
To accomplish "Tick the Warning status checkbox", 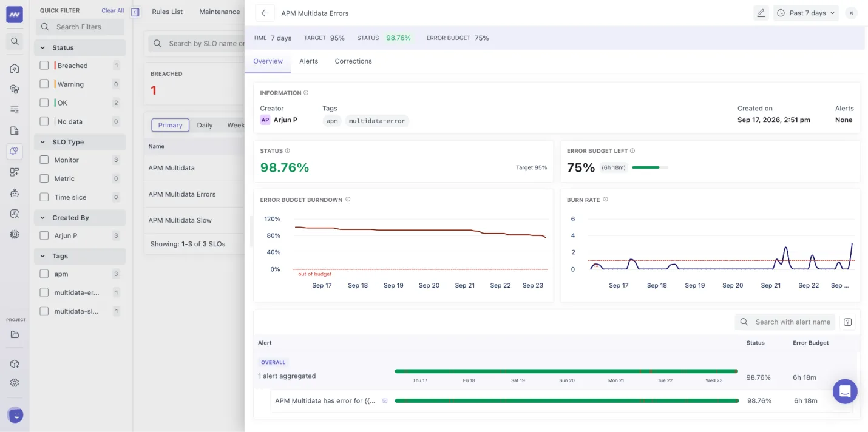I will tap(44, 84).
